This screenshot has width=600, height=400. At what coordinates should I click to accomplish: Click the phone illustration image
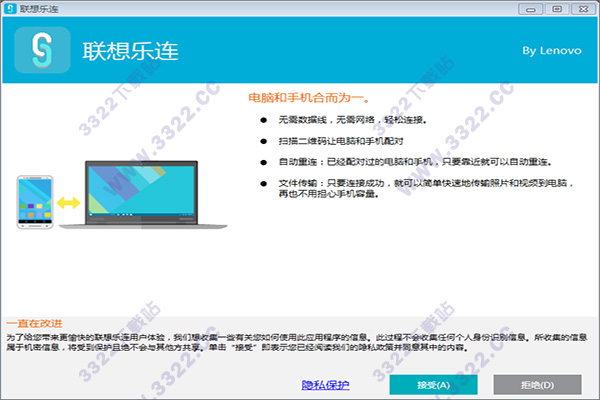point(35,202)
